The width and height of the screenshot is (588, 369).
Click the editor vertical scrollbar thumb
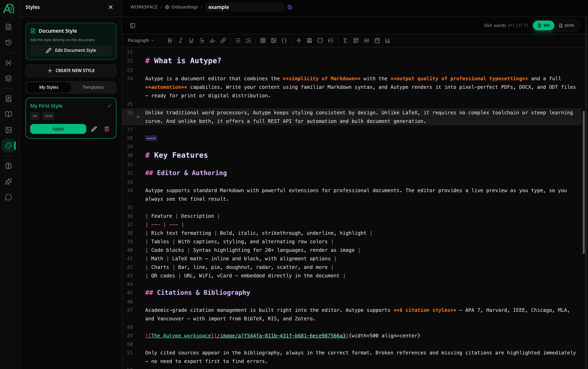coord(584,182)
